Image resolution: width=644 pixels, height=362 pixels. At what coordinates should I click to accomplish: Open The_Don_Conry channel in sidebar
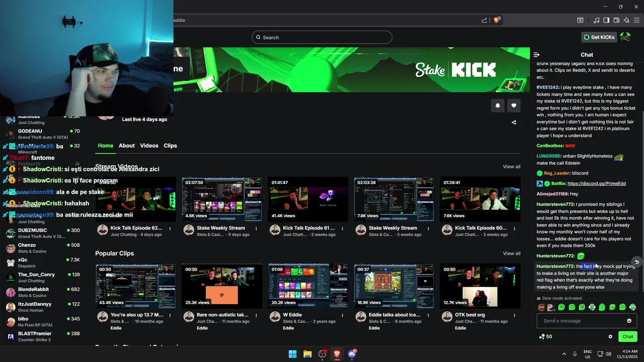pyautogui.click(x=43, y=278)
